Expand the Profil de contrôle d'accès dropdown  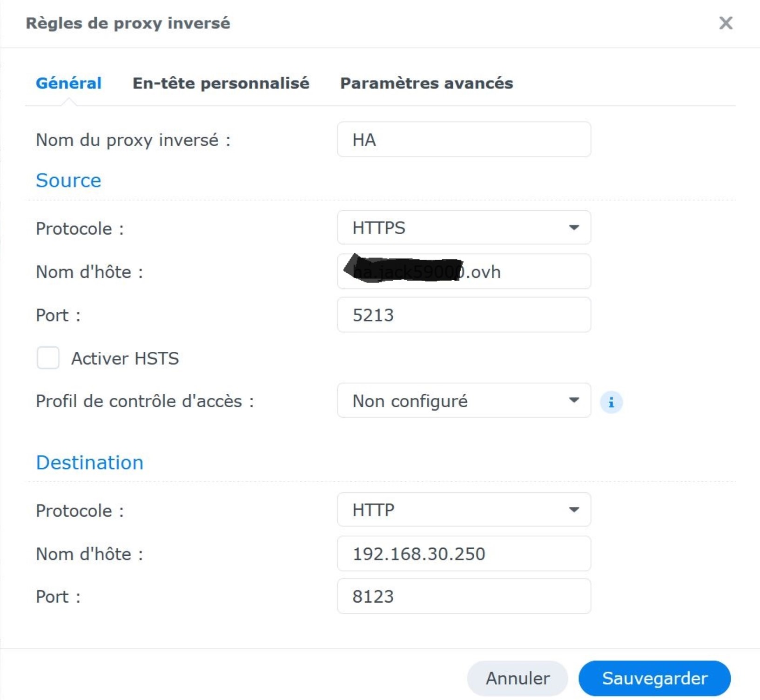click(464, 401)
